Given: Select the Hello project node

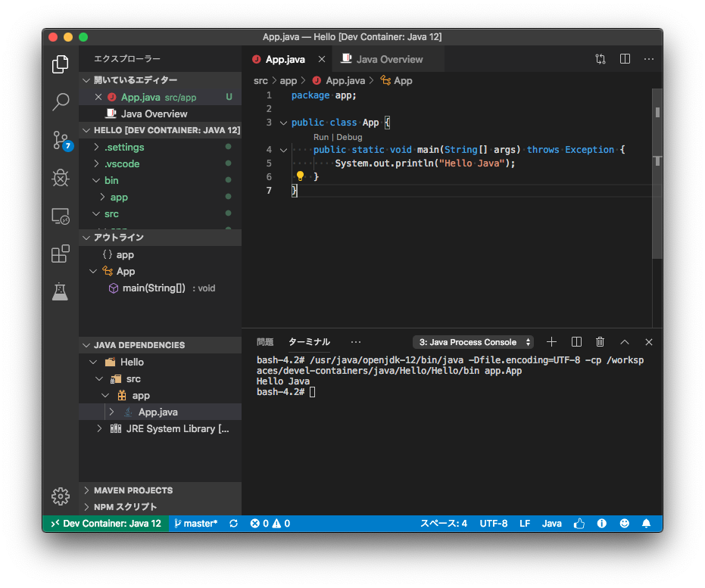Looking at the screenshot, I should (160, 362).
